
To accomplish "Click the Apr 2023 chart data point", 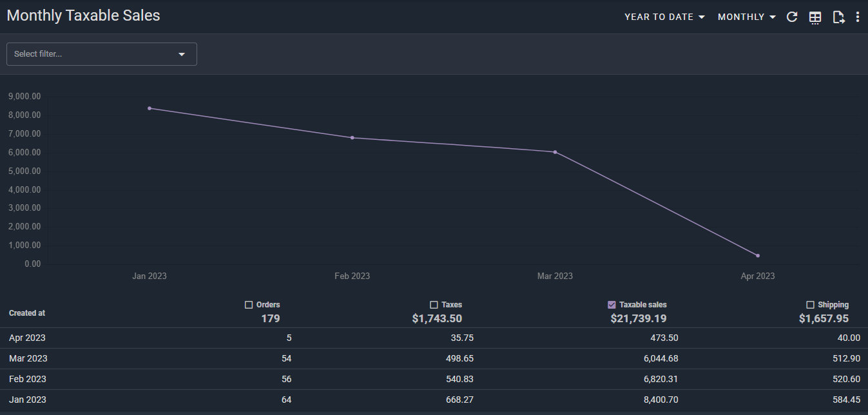I will point(758,256).
